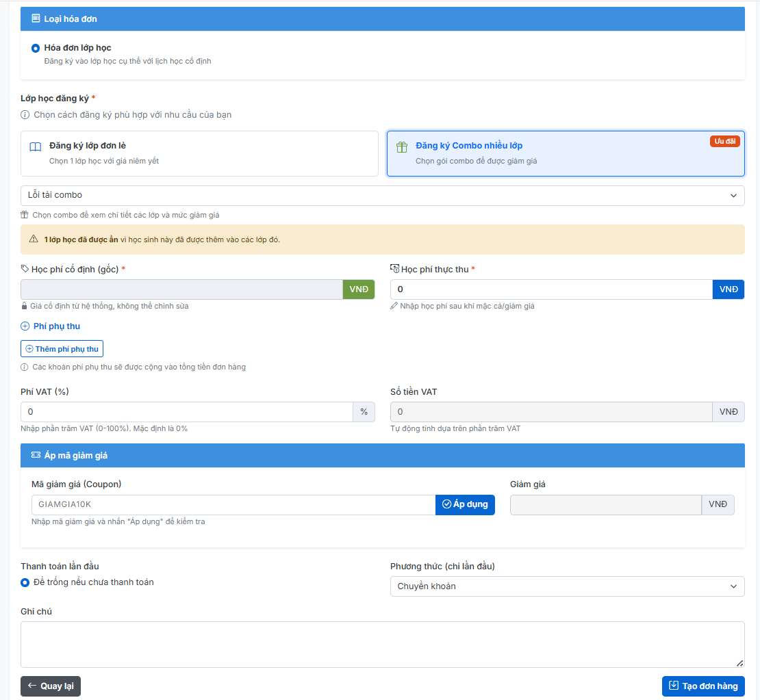Click Thêm phí phụ thu button
The image size is (760, 700).
(x=62, y=349)
